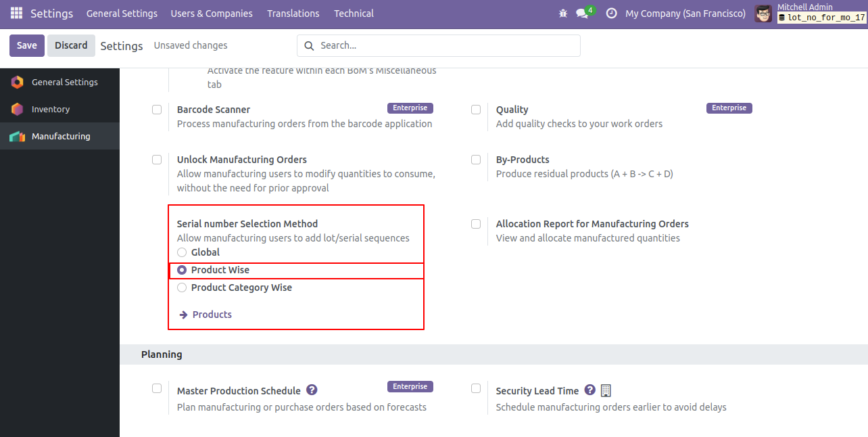The image size is (868, 437).
Task: Click the Settings app title
Action: point(52,14)
